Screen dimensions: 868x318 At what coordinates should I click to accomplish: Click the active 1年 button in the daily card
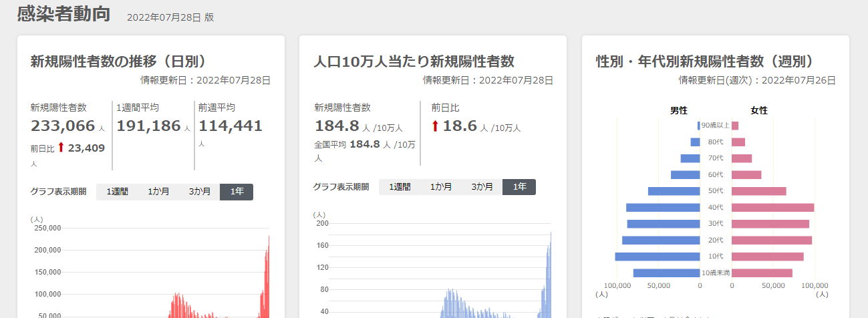[x=237, y=192]
